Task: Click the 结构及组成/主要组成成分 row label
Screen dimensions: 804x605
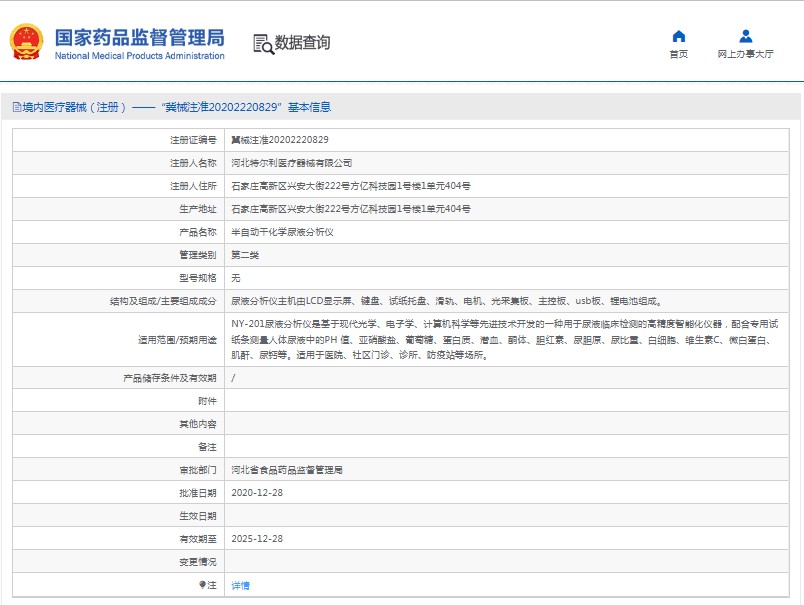Action: [163, 301]
